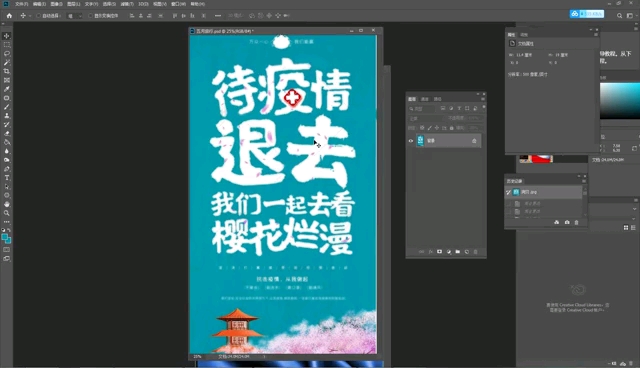Select the Zoom tool
Image resolution: width=640 pixels, height=368 pixels.
coord(7,213)
